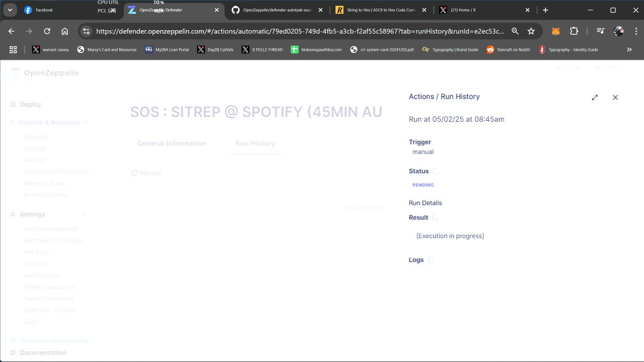The image size is (644, 362).
Task: Open the Starcraft on Reddit bookmark
Action: pyautogui.click(x=509, y=49)
